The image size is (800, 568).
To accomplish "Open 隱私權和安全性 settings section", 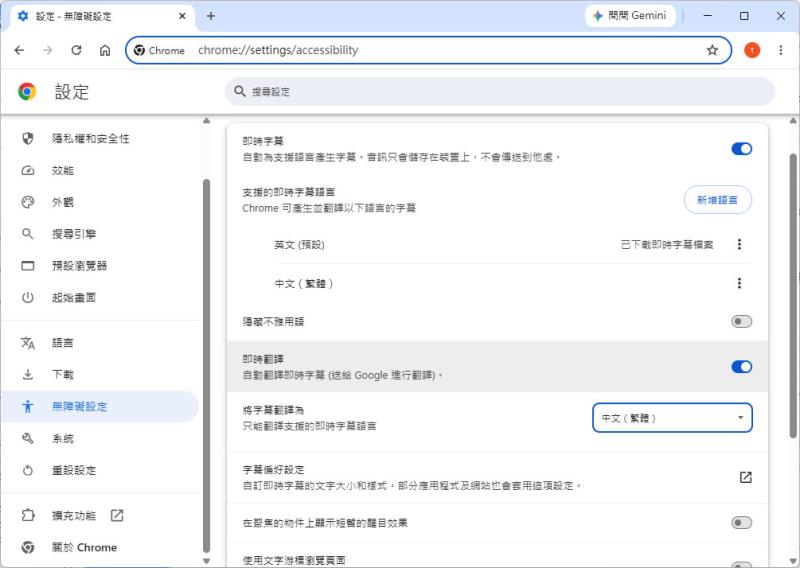I will coord(100,138).
